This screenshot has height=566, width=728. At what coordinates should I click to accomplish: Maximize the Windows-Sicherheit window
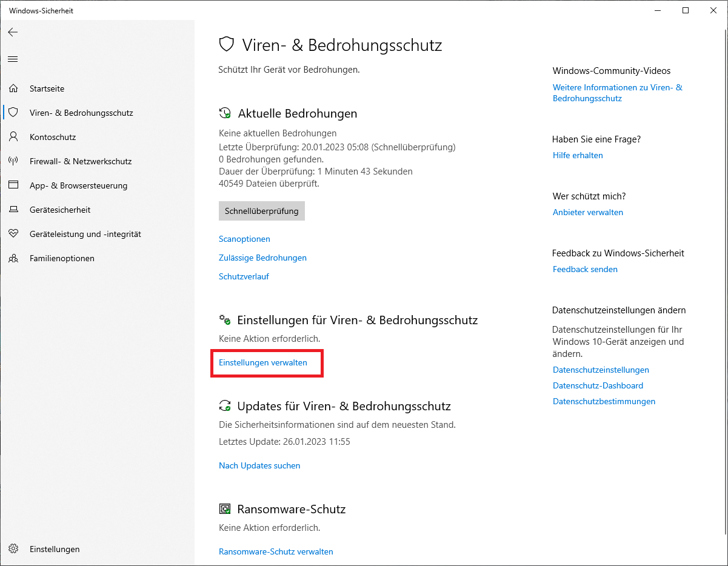(686, 10)
